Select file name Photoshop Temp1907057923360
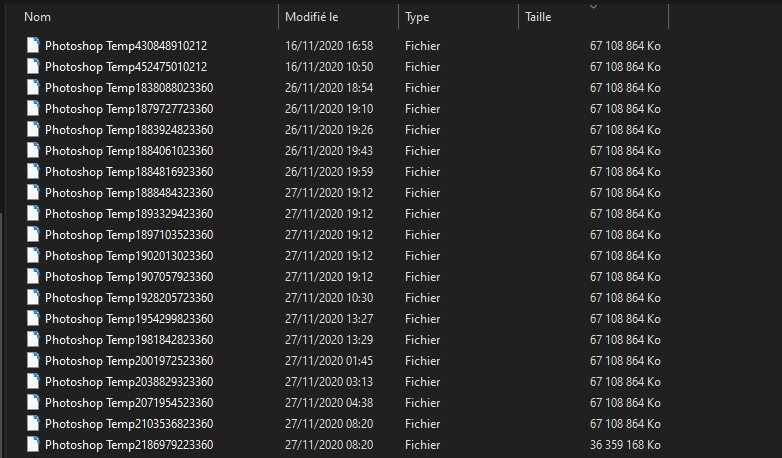Image resolution: width=782 pixels, height=458 pixels. (x=129, y=276)
